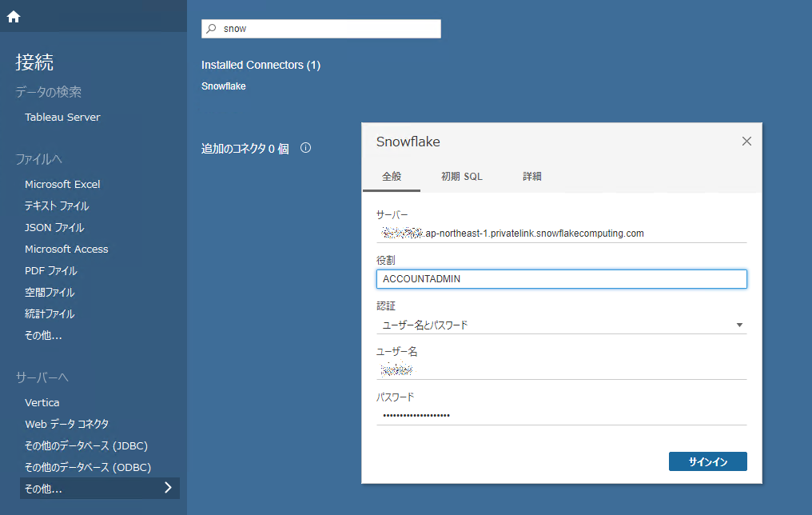Click the 追加のコネクタ 0 個 text
The height and width of the screenshot is (515, 812).
[x=245, y=149]
